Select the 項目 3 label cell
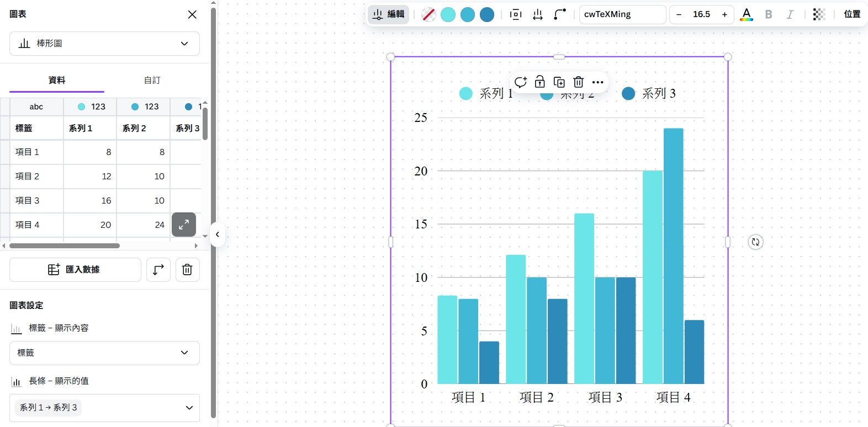The width and height of the screenshot is (868, 427). [36, 201]
